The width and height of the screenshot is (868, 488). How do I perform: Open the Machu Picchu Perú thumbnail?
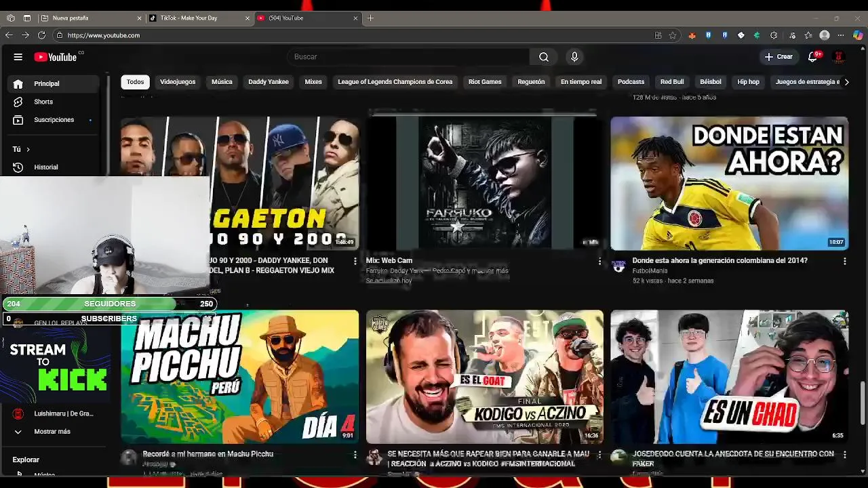point(240,377)
